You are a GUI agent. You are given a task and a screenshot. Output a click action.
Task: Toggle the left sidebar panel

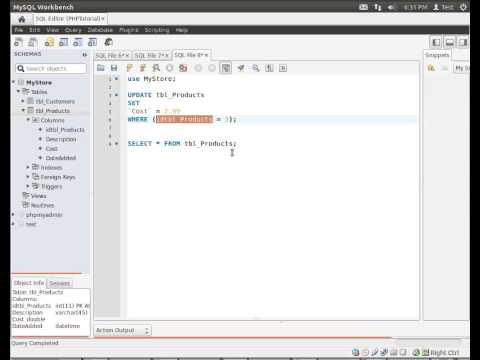(436, 42)
